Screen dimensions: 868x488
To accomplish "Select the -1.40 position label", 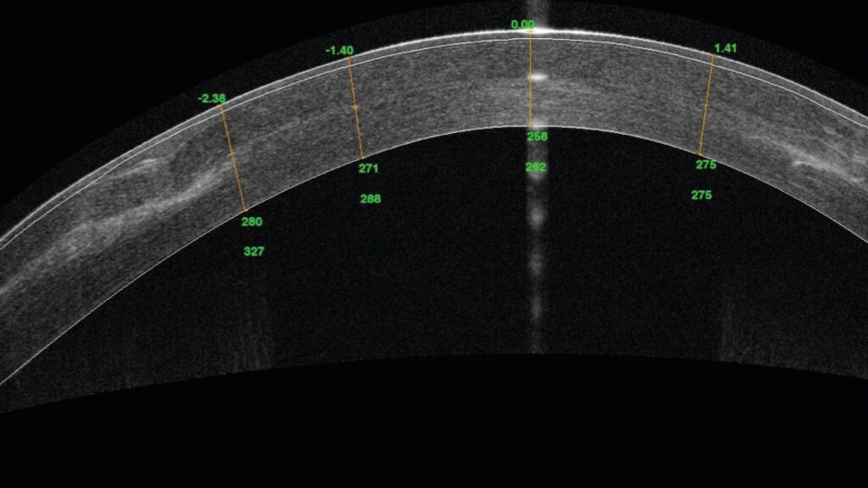I will click(x=339, y=51).
